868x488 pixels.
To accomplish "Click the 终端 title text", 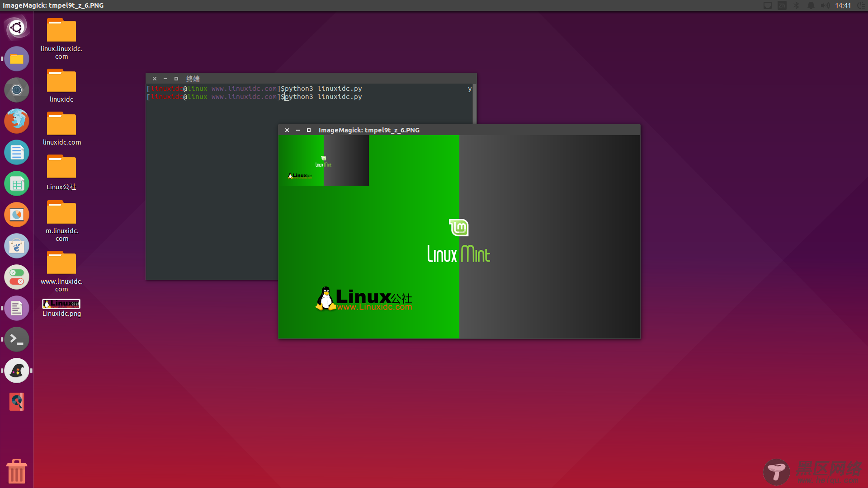I will pyautogui.click(x=193, y=79).
